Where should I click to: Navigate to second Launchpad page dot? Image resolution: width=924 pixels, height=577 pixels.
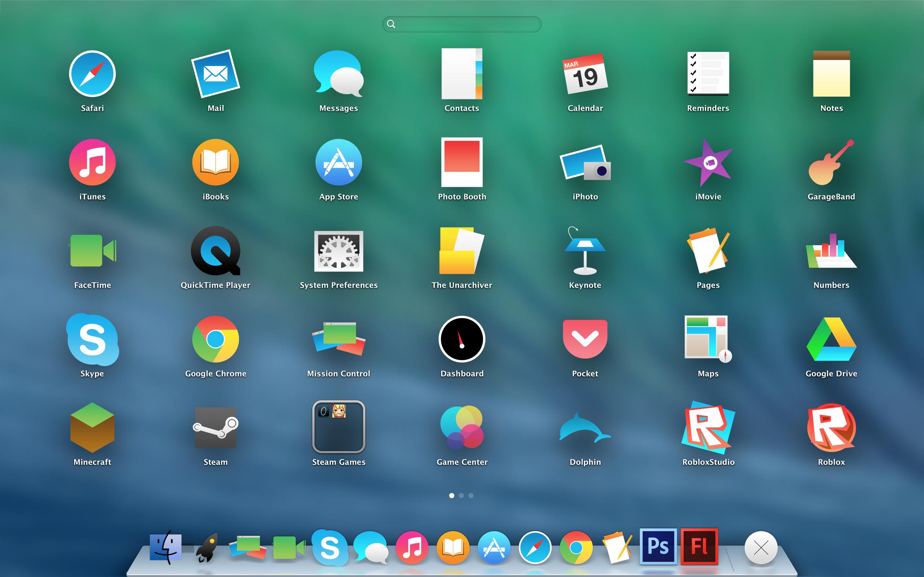click(x=462, y=495)
